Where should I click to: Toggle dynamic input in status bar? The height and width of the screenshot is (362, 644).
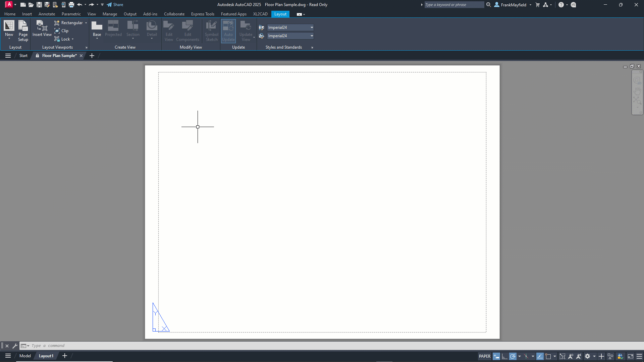496,356
